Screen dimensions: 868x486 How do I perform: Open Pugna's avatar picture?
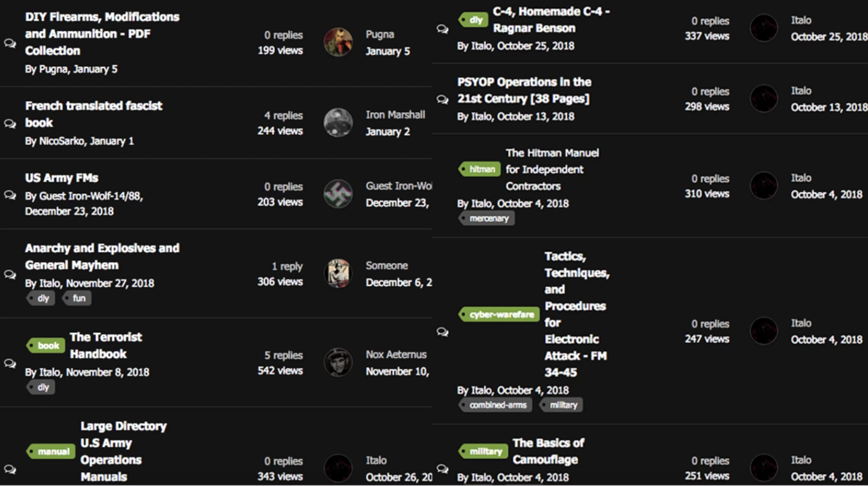coord(338,42)
